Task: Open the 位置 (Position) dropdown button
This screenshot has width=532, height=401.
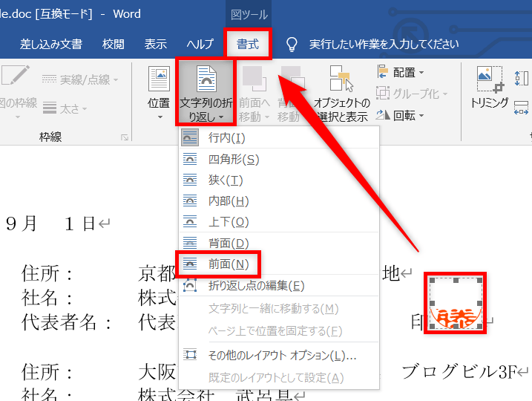Action: point(159,94)
